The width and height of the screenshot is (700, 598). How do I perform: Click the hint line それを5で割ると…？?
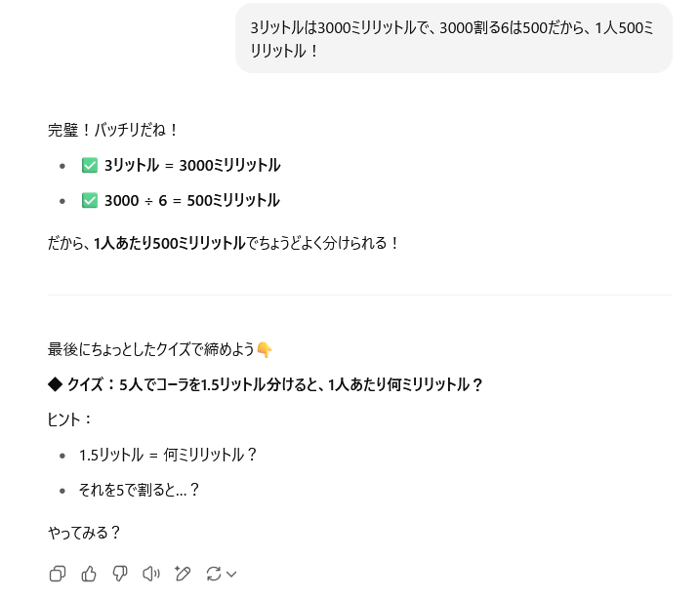(x=139, y=490)
